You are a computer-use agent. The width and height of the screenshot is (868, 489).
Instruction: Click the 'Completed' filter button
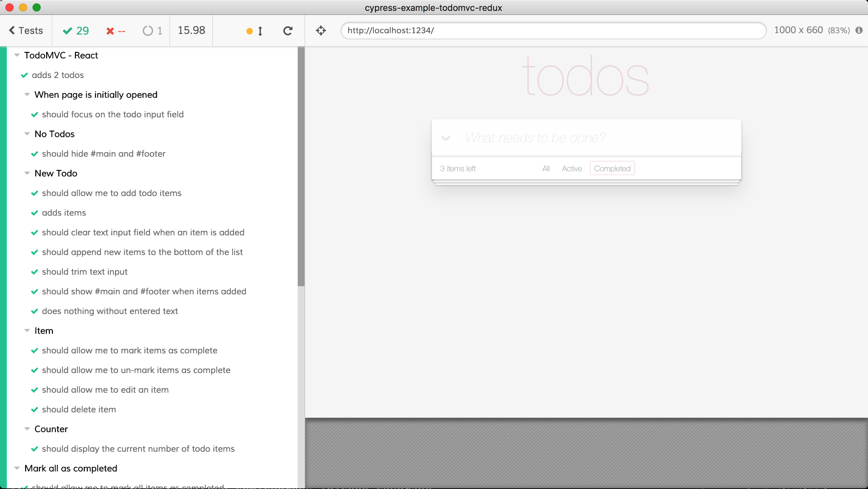pyautogui.click(x=612, y=168)
